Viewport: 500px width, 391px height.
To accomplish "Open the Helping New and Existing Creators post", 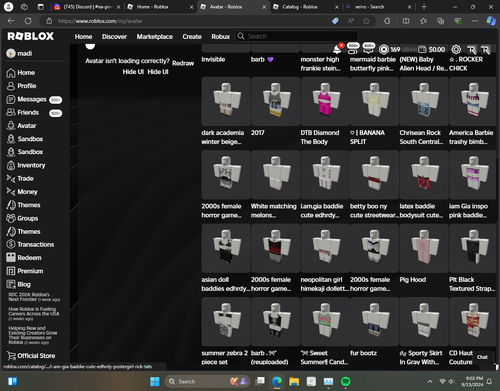I will (33, 335).
